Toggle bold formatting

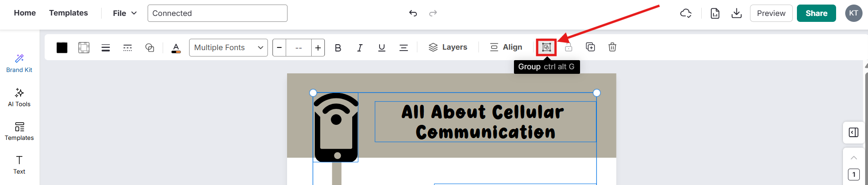click(x=338, y=48)
